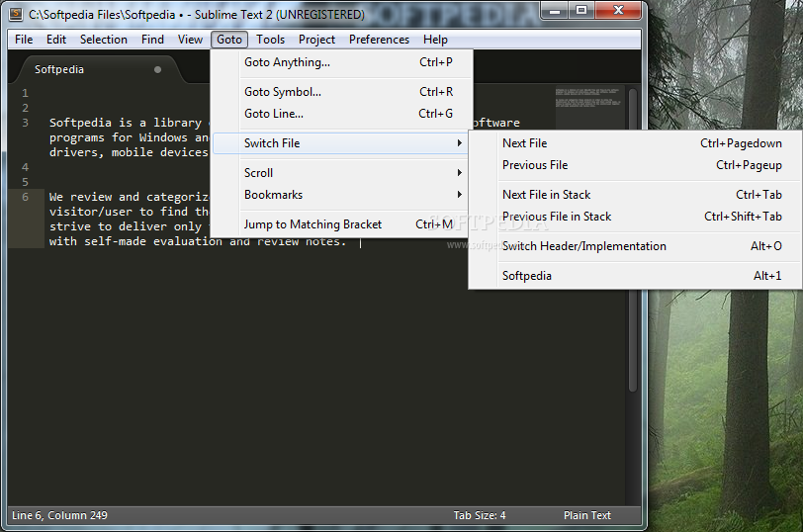Maximize the Sublime Text window
The height and width of the screenshot is (532, 803).
[581, 10]
